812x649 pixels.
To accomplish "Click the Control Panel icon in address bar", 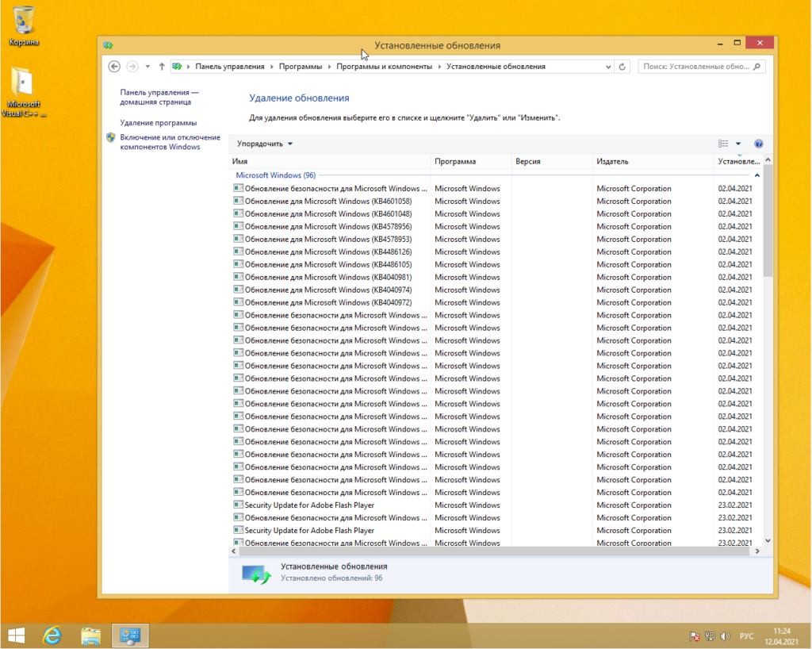I will (177, 67).
